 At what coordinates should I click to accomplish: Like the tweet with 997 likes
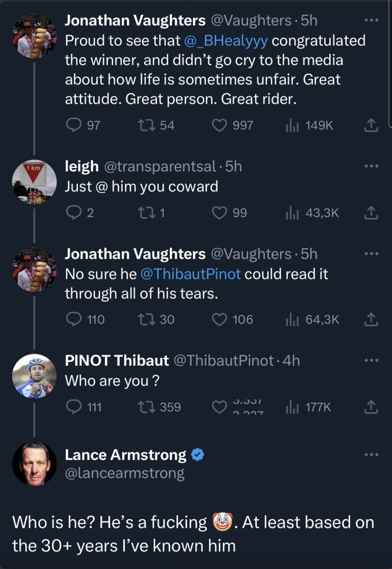pos(219,125)
